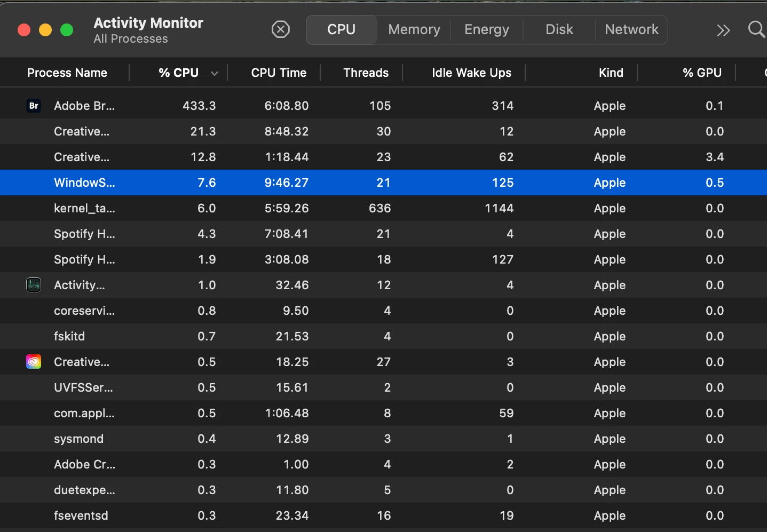This screenshot has height=532, width=767.
Task: Click the green zoom window button
Action: [x=67, y=30]
